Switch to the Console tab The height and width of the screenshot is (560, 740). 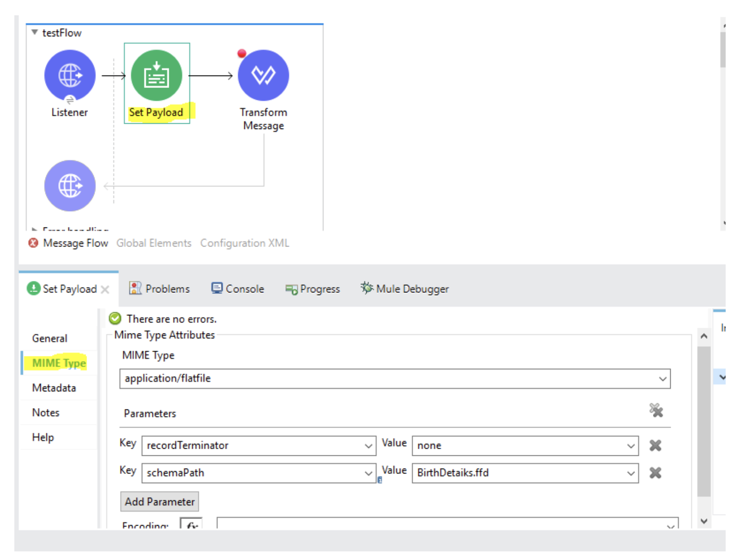coord(238,289)
